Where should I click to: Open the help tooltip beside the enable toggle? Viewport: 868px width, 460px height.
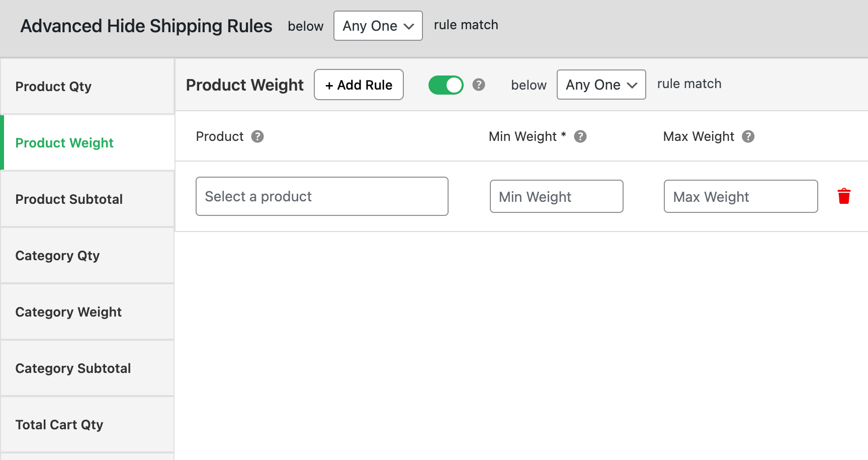click(478, 85)
